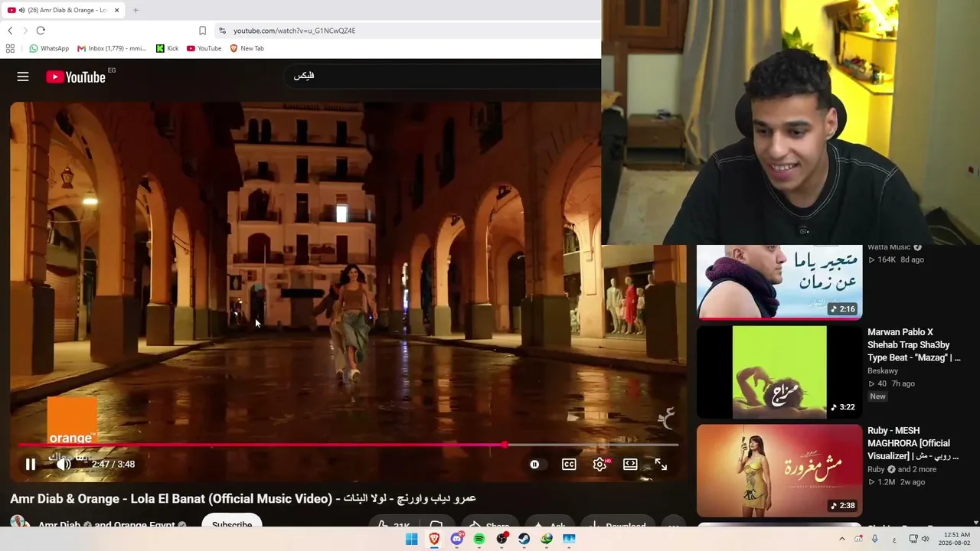Open the YouTube bookmark
The height and width of the screenshot is (551, 980).
(x=204, y=48)
